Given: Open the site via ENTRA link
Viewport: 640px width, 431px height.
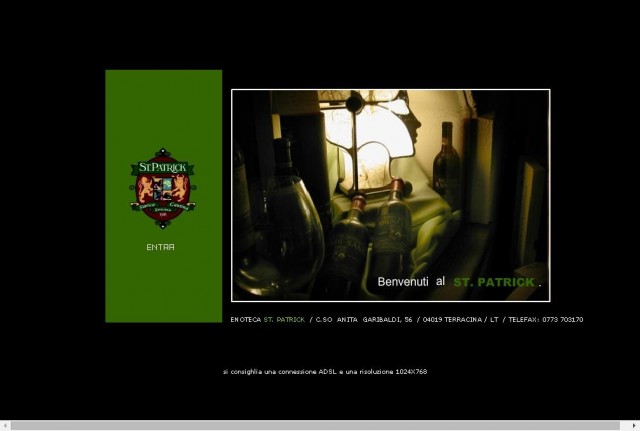Looking at the screenshot, I should pos(160,247).
